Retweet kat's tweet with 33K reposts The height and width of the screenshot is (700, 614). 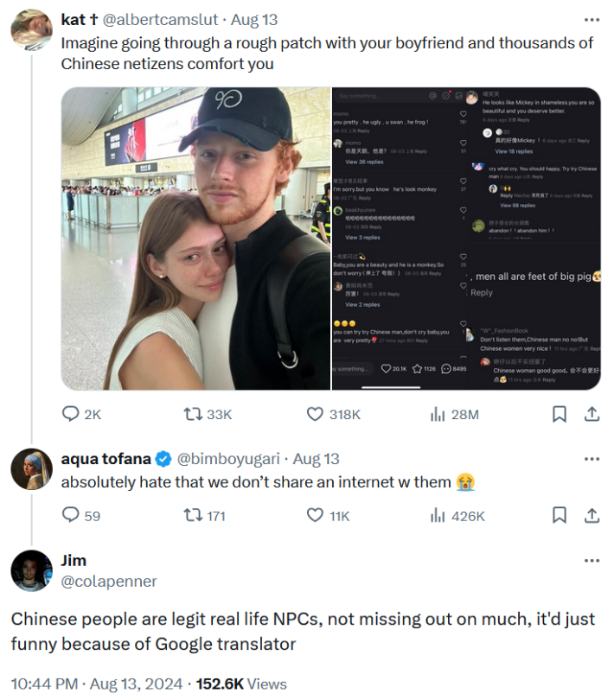[x=195, y=414]
